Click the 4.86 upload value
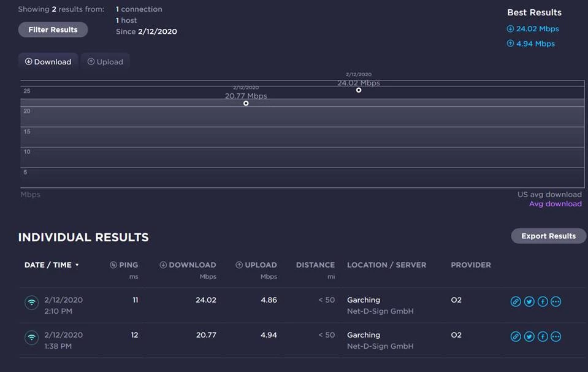The height and width of the screenshot is (372, 588). (269, 300)
